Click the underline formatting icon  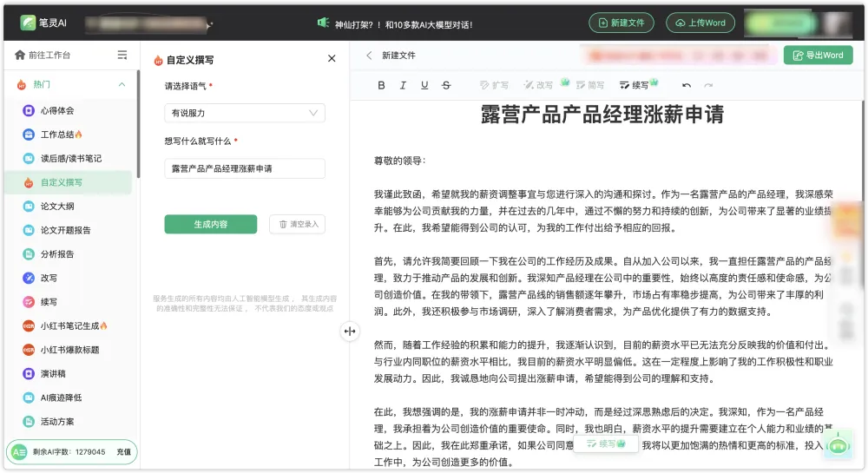click(424, 85)
